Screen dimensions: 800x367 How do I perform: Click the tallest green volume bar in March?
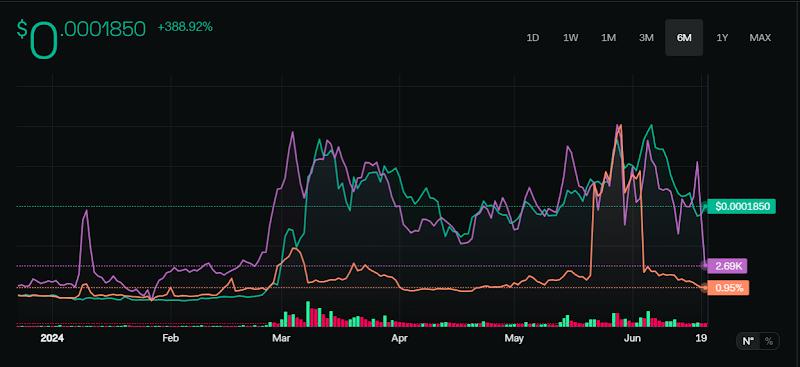[308, 313]
